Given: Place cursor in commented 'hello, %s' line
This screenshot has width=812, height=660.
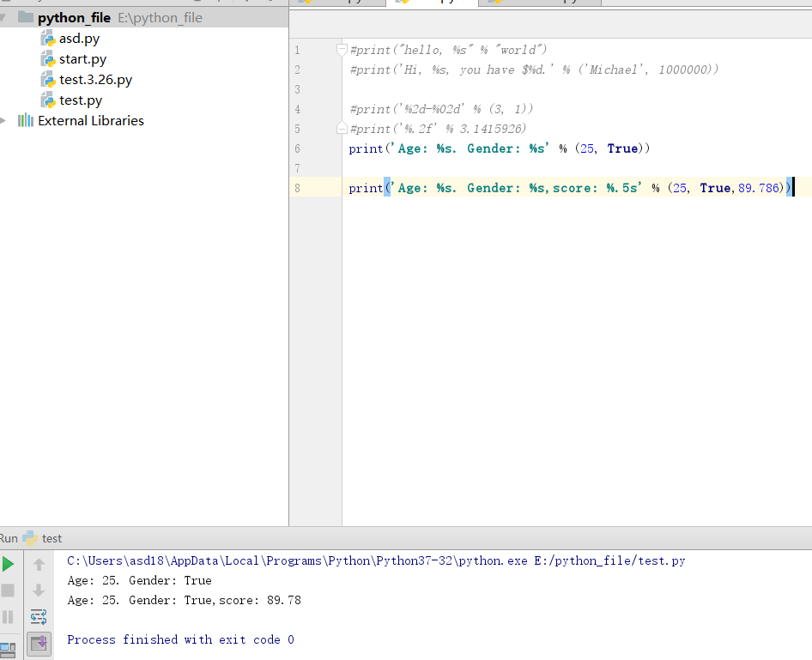Looking at the screenshot, I should point(448,50).
